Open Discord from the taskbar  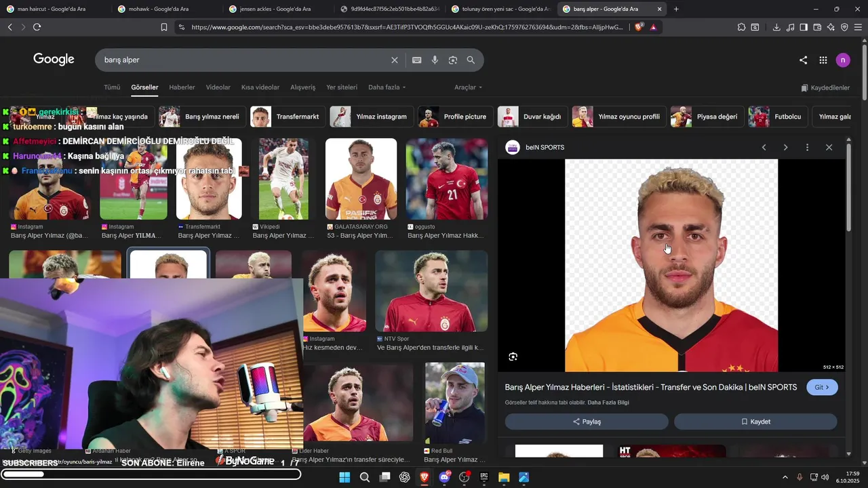click(444, 477)
